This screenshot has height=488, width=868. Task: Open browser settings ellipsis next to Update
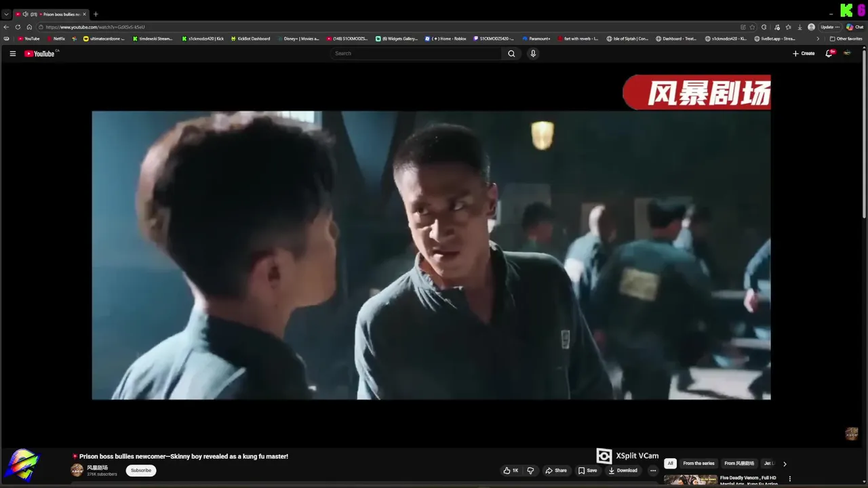837,27
